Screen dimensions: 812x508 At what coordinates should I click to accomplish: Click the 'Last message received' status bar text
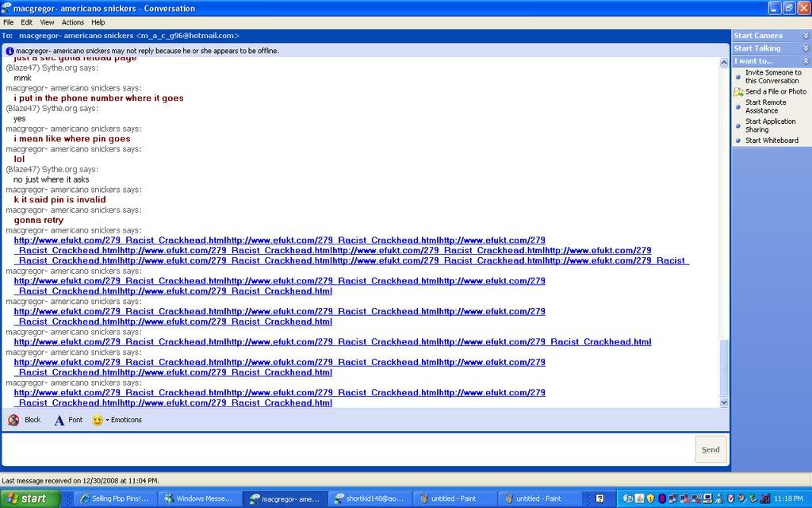point(80,480)
